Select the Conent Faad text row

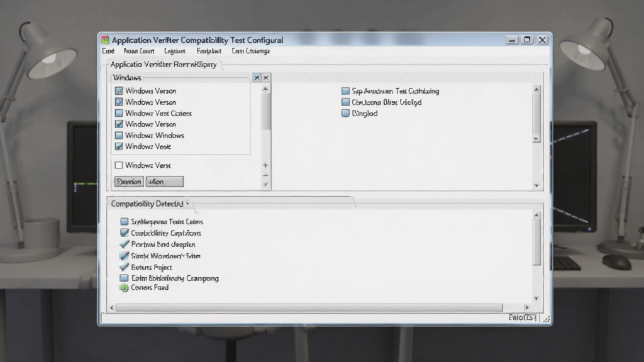point(150,288)
